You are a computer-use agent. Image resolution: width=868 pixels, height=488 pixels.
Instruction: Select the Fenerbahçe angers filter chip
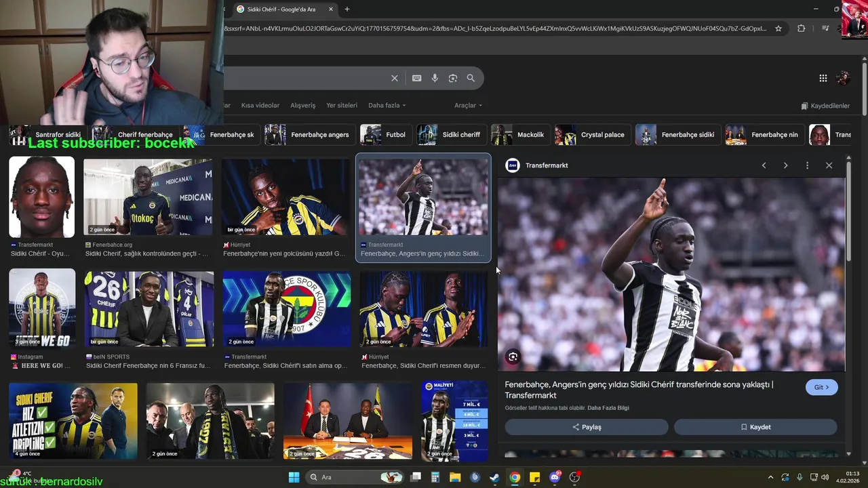point(310,135)
